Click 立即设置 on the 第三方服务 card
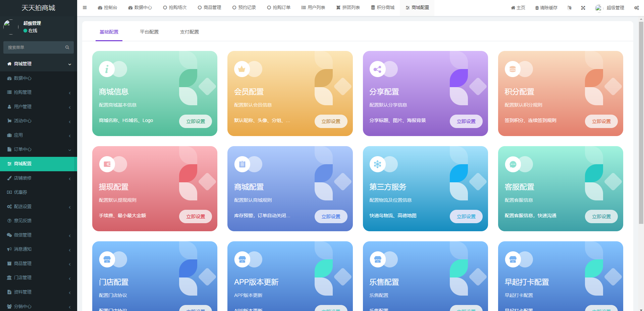The image size is (644, 311). click(x=466, y=216)
